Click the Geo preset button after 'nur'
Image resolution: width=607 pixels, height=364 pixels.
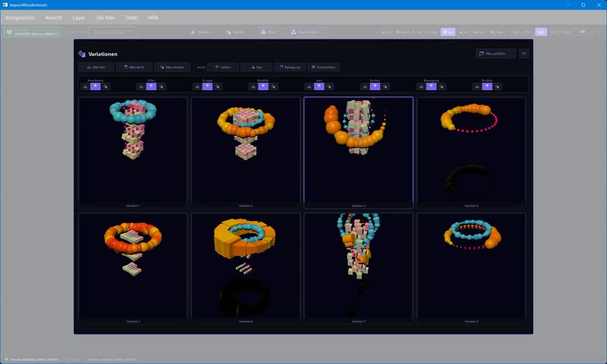[x=256, y=67]
